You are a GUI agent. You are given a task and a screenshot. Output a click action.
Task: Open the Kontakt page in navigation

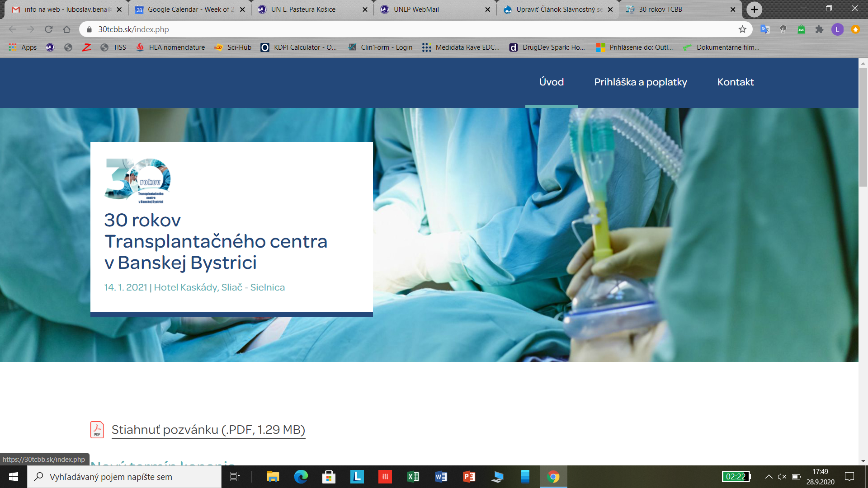pyautogui.click(x=735, y=82)
